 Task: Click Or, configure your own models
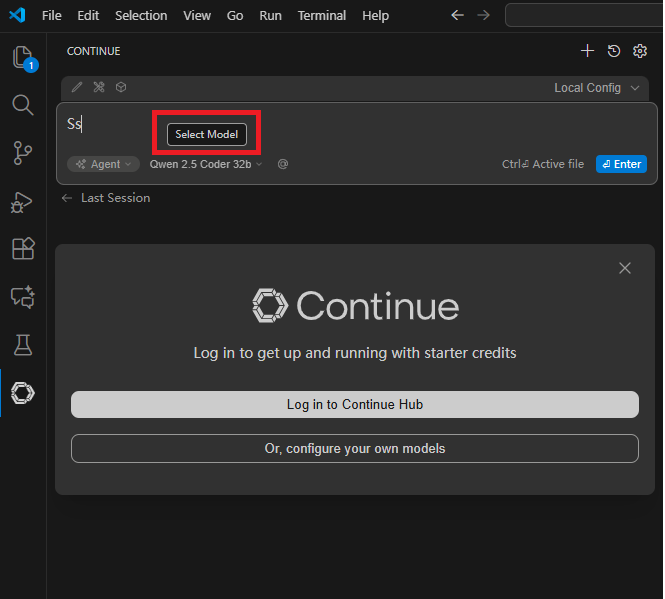(x=355, y=448)
